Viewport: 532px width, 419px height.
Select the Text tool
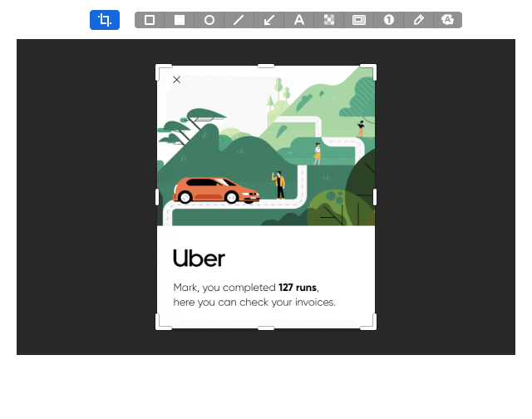299,20
